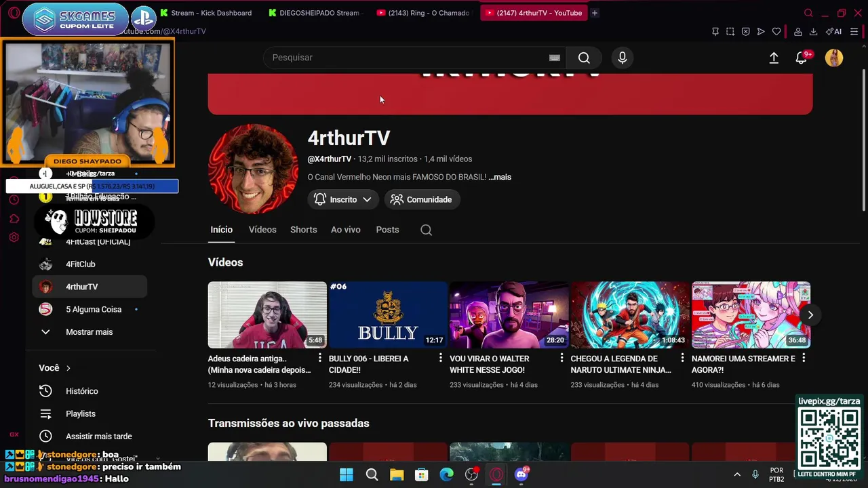868x488 pixels.
Task: Launch Microsoft Edge from taskbar
Action: click(446, 474)
